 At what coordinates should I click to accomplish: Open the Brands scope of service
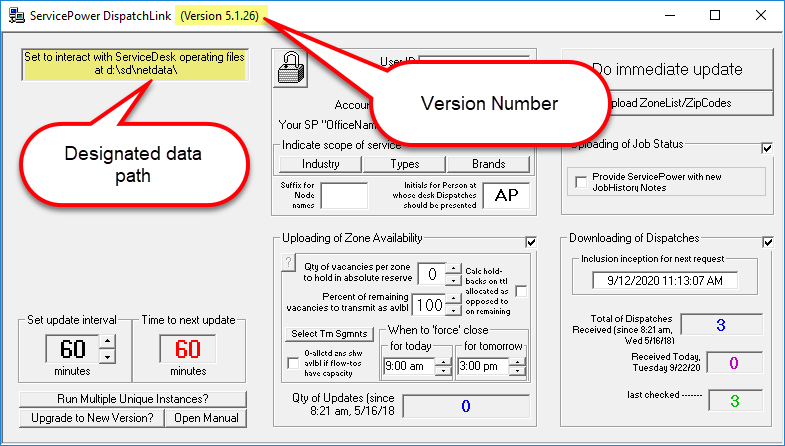point(489,164)
